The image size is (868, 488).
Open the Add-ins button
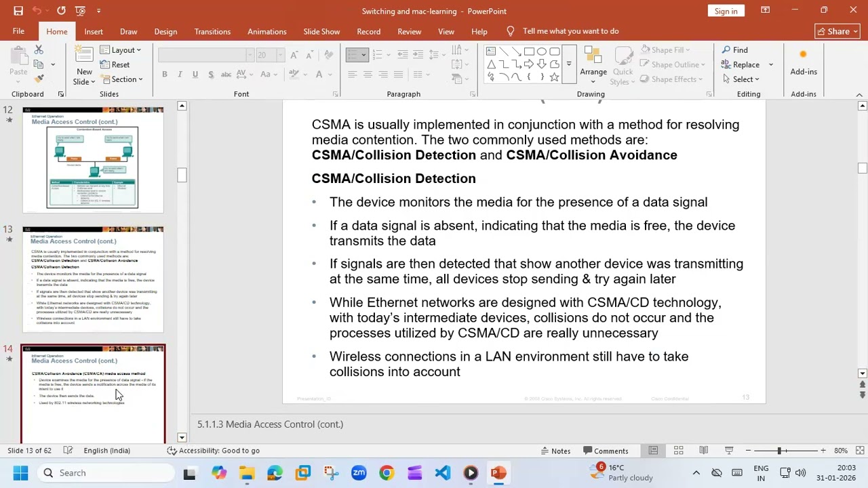coord(804,62)
